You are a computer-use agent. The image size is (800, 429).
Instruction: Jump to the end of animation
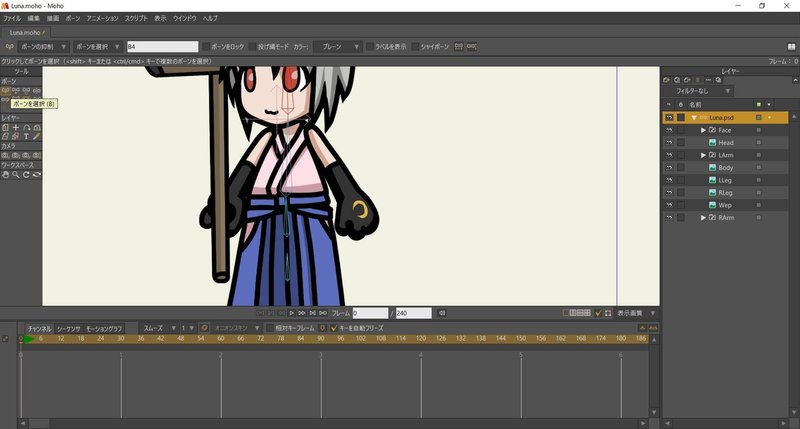click(x=323, y=313)
